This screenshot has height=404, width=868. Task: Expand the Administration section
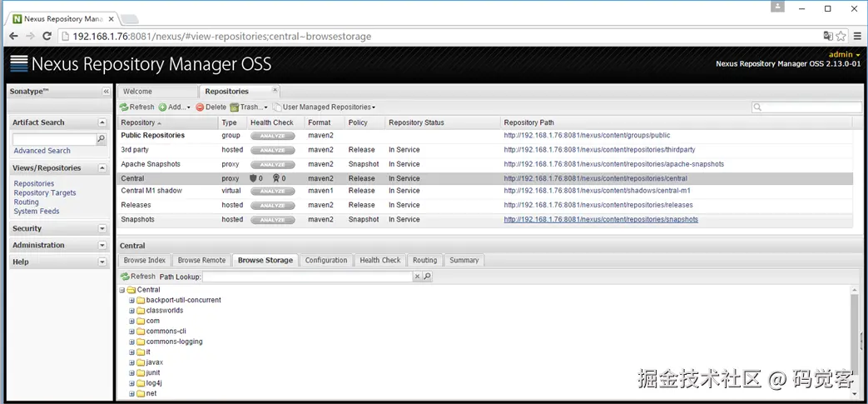point(102,245)
